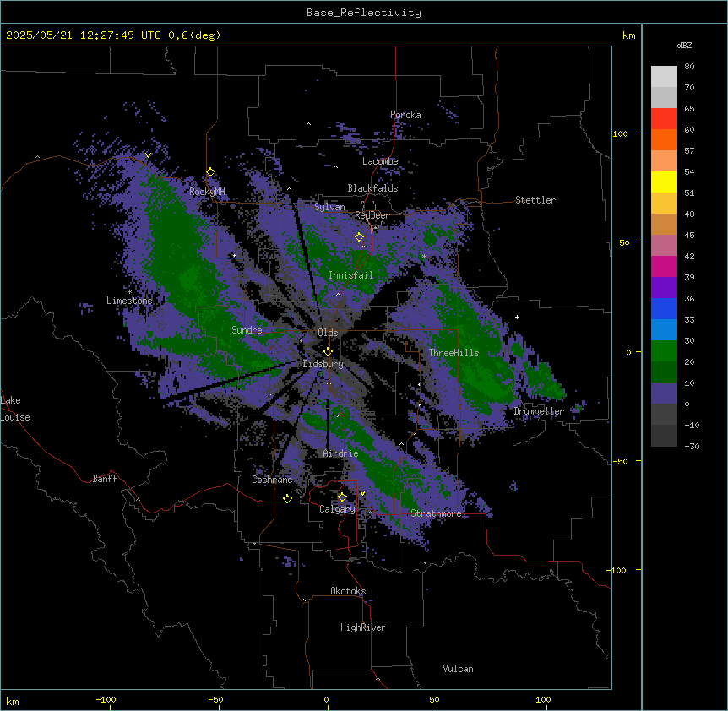Viewport: 728px width, 711px height.
Task: Click the yellow diamond marker south of RedDeer
Action: (359, 237)
